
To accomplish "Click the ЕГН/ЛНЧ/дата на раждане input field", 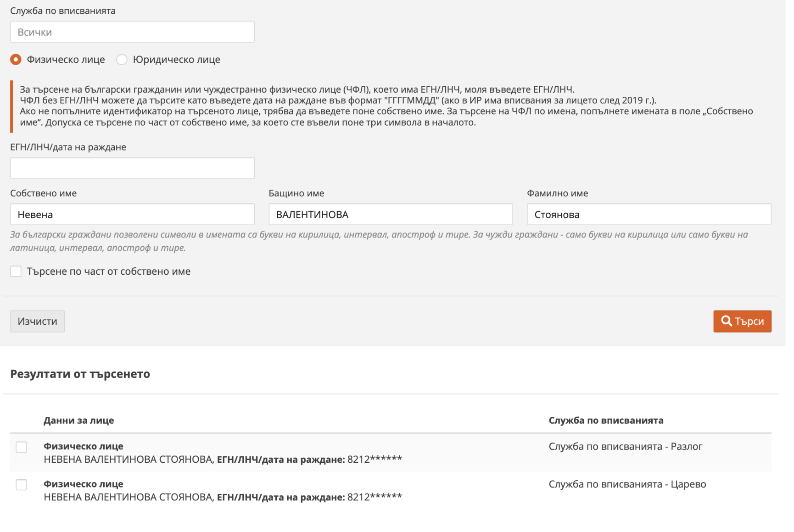I will (x=132, y=168).
